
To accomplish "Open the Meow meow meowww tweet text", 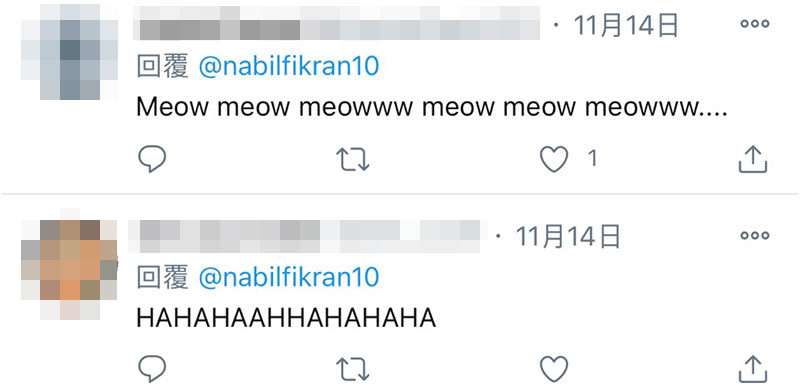I will [x=432, y=108].
